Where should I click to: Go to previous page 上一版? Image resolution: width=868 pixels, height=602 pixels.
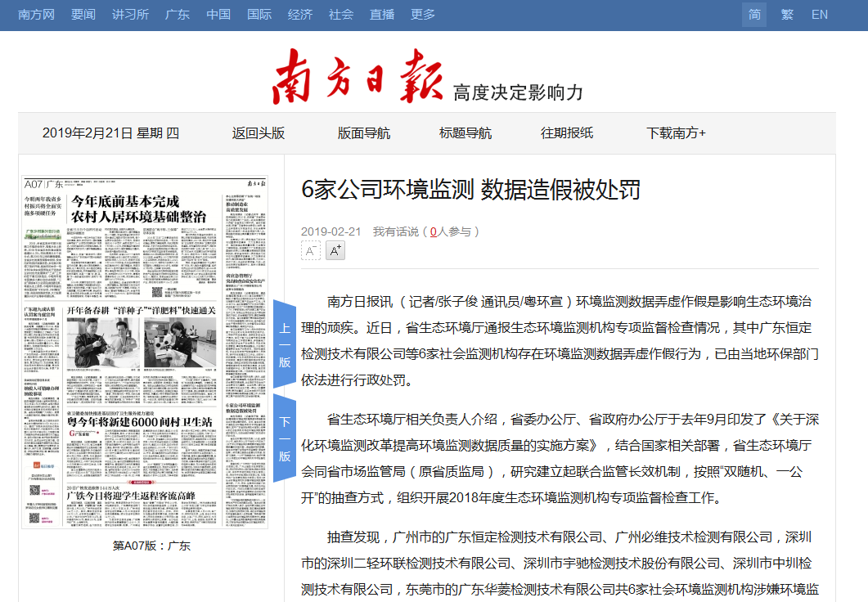[x=285, y=344]
